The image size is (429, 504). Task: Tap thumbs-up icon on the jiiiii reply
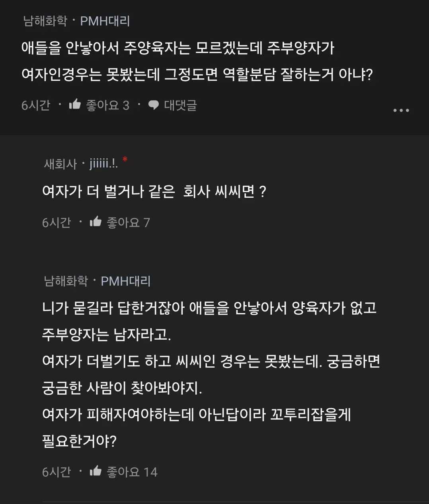click(96, 222)
